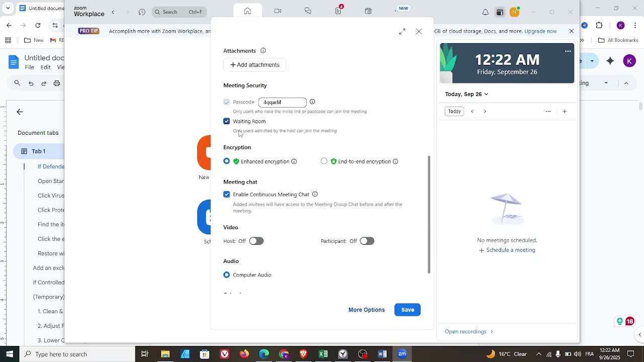Show Passcode info tooltip

coord(312,102)
